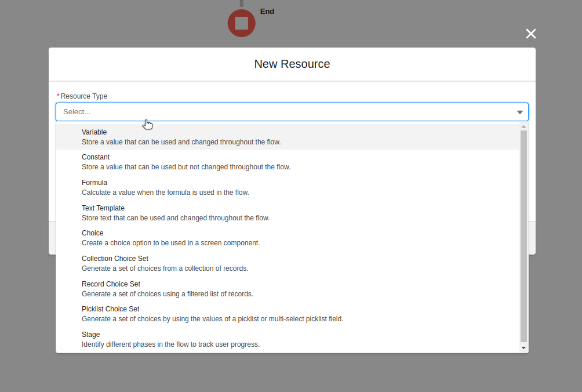Click the scrollbar down arrow to reveal more options
Image resolution: width=582 pixels, height=392 pixels.
coord(523,347)
